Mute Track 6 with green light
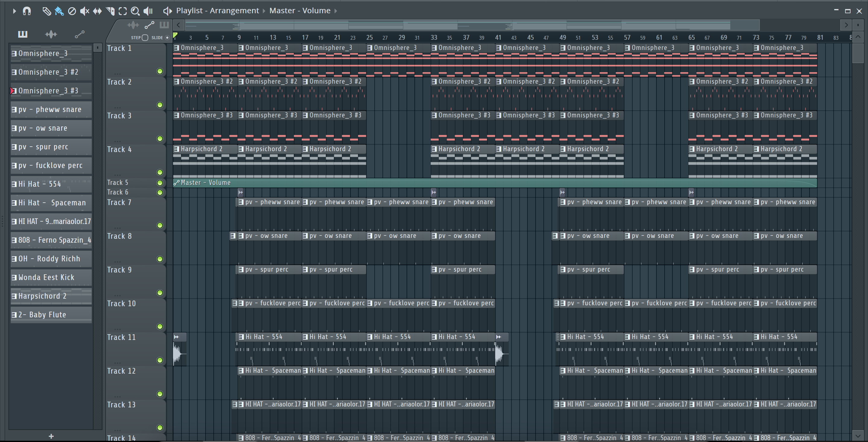 point(160,193)
